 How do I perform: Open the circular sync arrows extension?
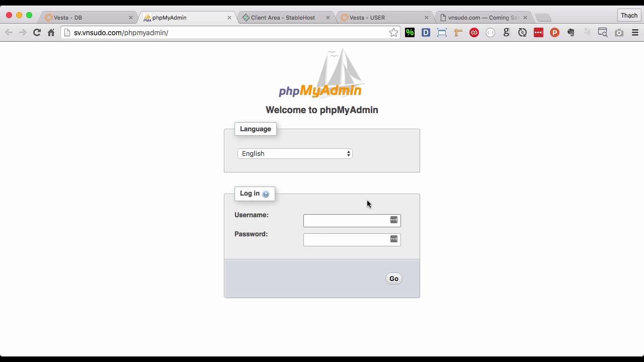[522, 33]
